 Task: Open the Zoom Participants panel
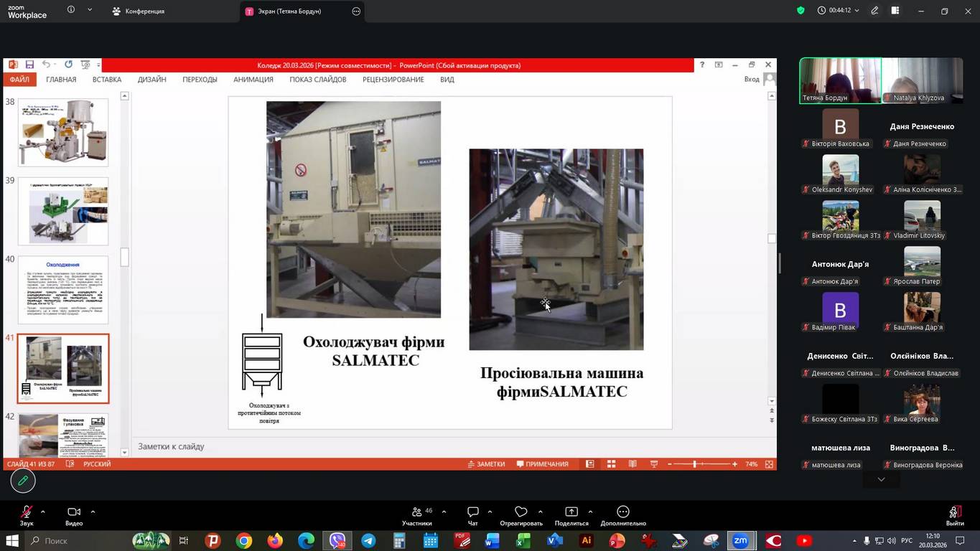[417, 512]
